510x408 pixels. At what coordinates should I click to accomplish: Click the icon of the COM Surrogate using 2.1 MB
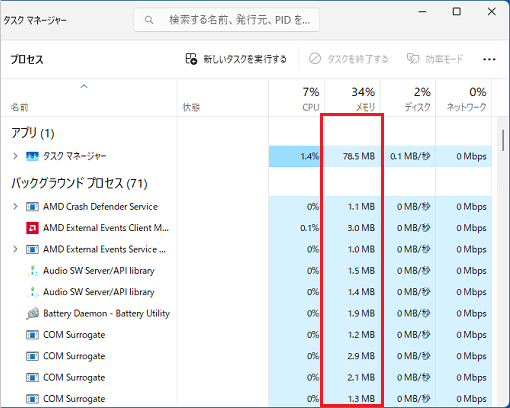(32, 377)
